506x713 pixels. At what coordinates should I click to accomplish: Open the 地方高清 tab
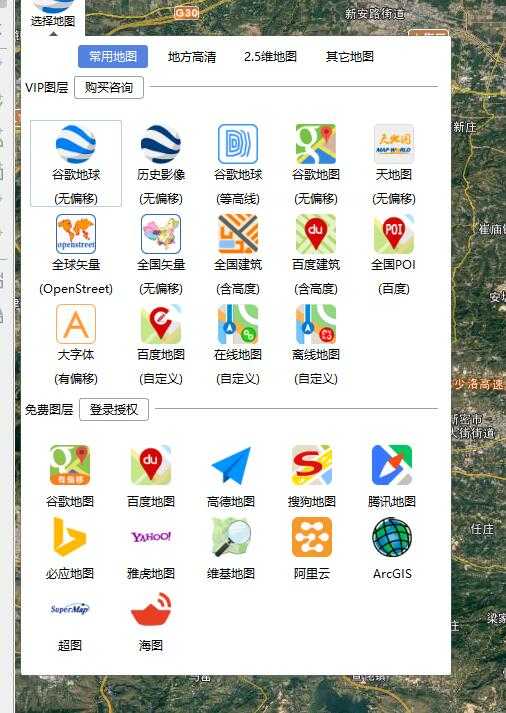pyautogui.click(x=192, y=57)
